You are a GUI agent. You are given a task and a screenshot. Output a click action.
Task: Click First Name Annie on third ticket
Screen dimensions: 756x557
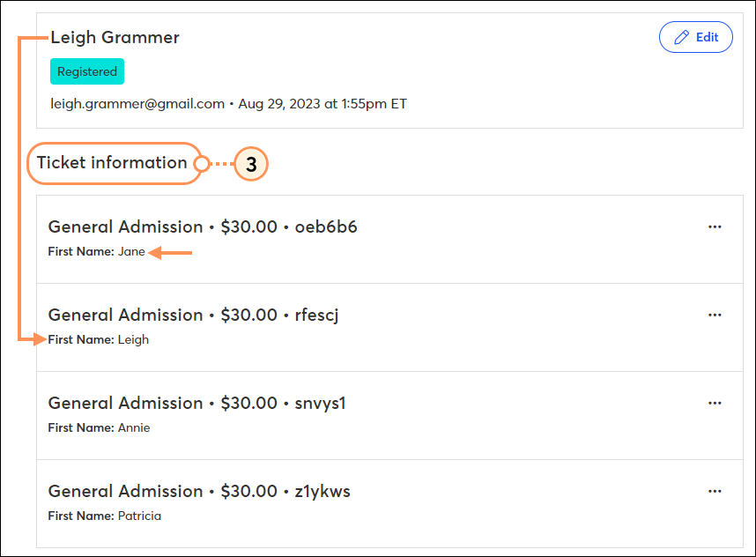coord(99,427)
